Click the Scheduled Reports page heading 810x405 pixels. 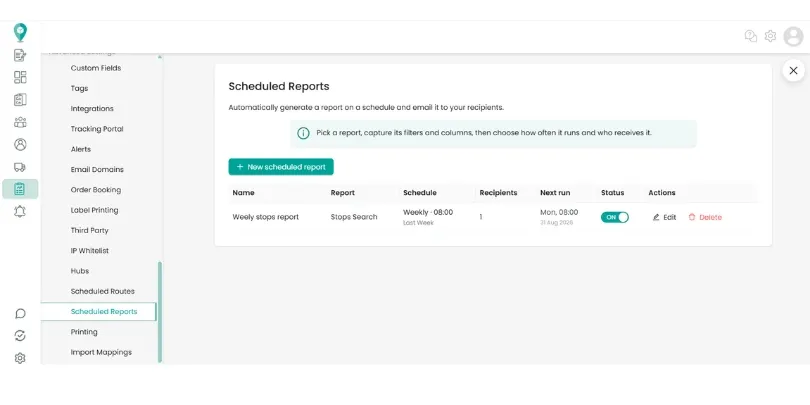click(279, 86)
